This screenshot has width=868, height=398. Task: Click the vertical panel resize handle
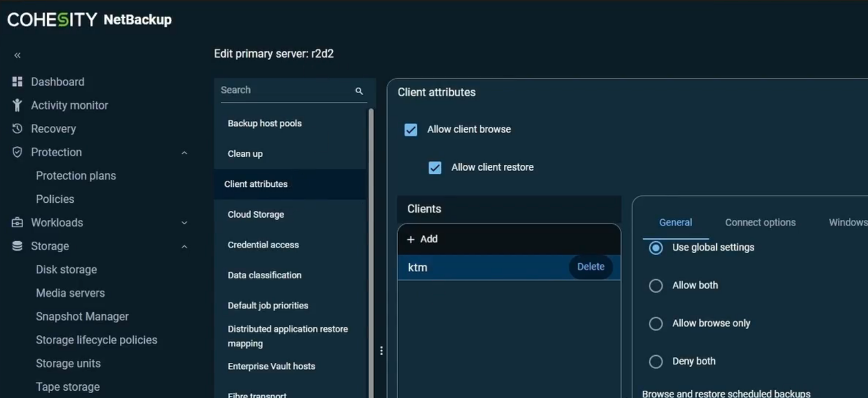coord(381,351)
